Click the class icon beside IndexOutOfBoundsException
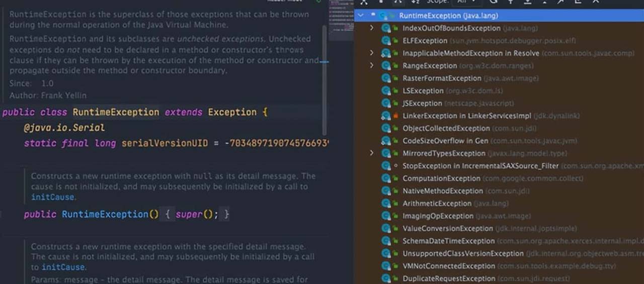 (x=386, y=28)
